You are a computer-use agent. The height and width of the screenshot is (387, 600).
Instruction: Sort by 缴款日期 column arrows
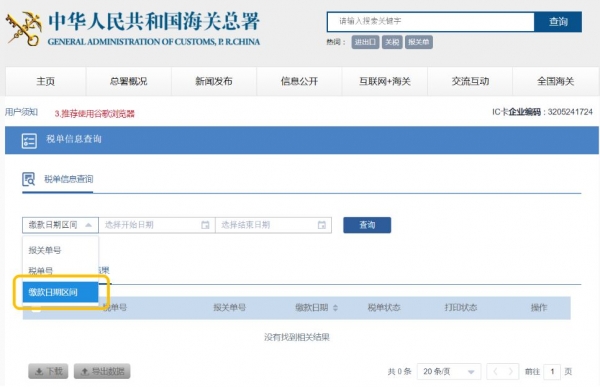(335, 307)
